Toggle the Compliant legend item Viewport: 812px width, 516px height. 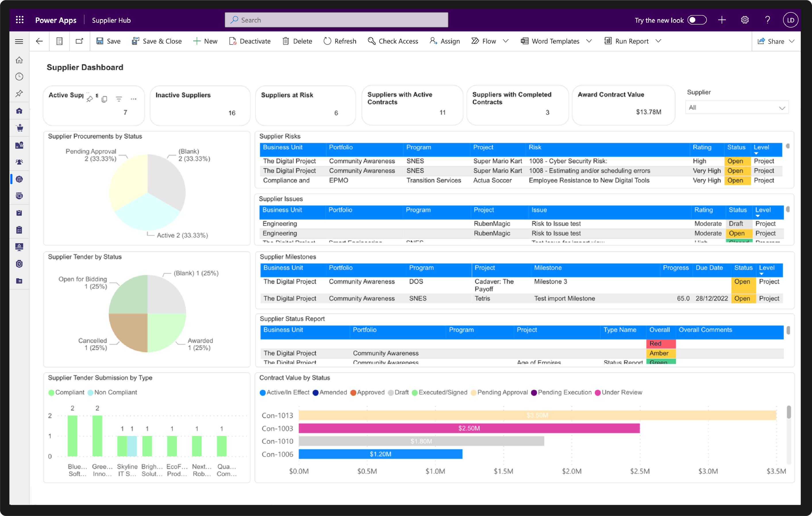tap(66, 392)
